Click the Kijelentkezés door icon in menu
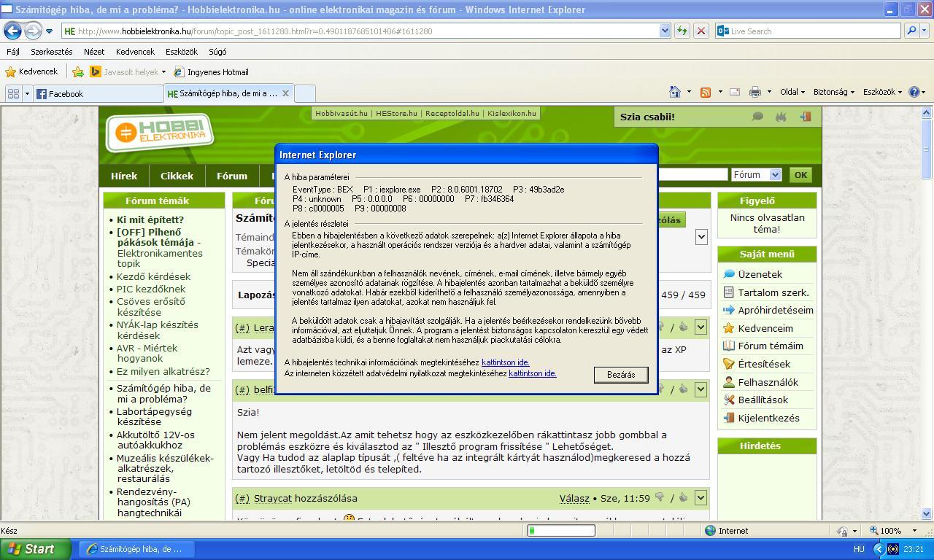 point(728,418)
